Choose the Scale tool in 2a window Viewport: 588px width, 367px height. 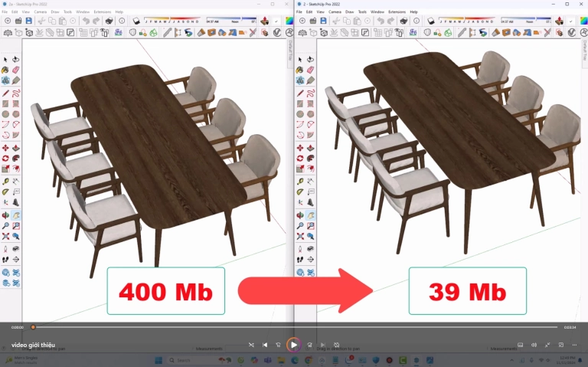(5, 169)
